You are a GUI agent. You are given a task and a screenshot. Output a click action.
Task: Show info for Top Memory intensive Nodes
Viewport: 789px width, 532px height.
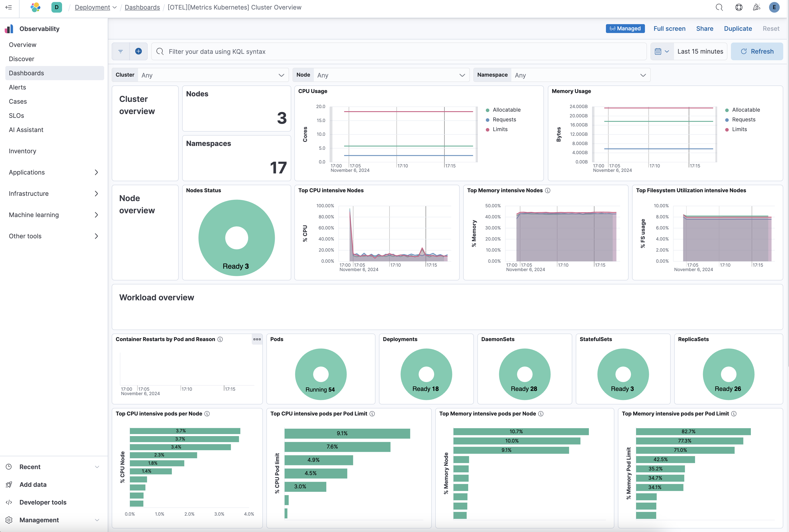click(548, 190)
